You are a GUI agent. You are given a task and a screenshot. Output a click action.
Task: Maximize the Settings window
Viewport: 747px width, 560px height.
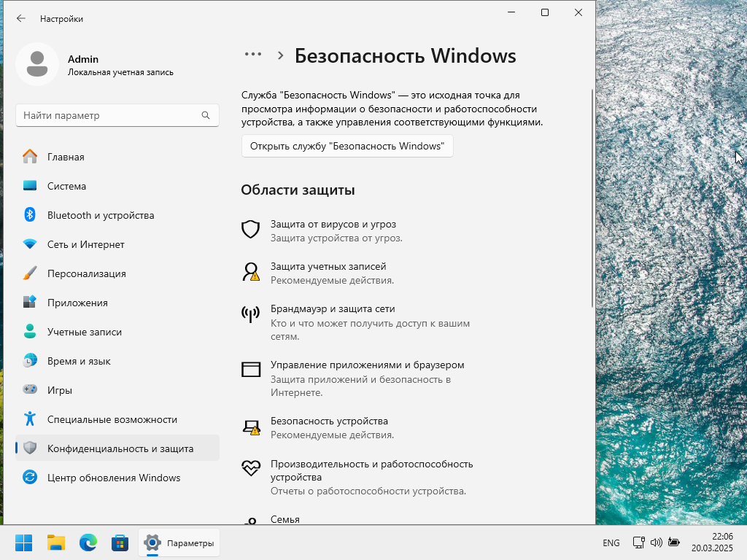[545, 12]
